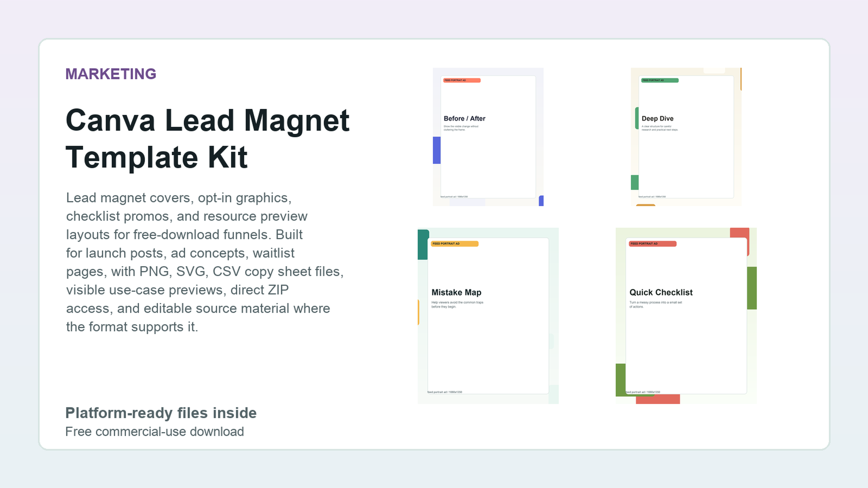The height and width of the screenshot is (488, 868).
Task: Click the 'Before / After' title text
Action: pos(464,118)
